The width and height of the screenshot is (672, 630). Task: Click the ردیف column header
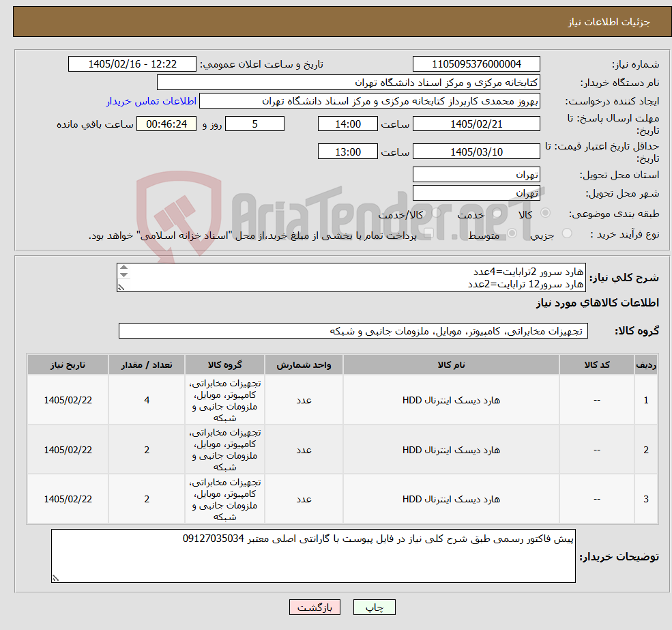tap(646, 364)
